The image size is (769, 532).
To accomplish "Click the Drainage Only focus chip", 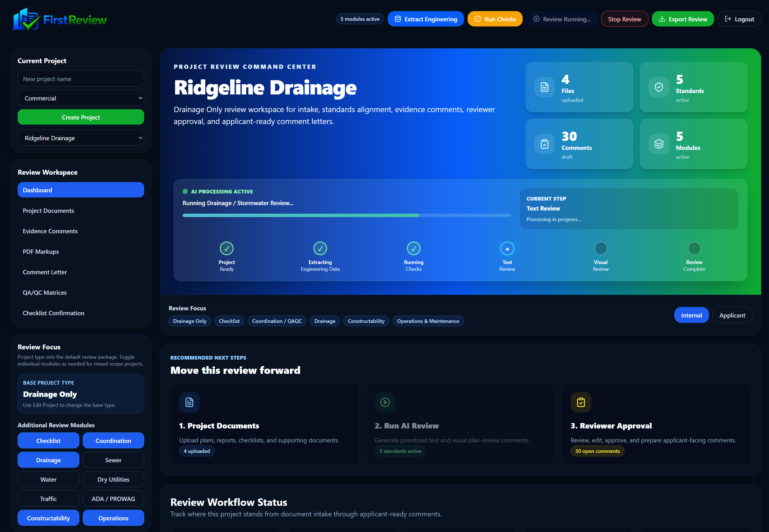I will [x=190, y=321].
